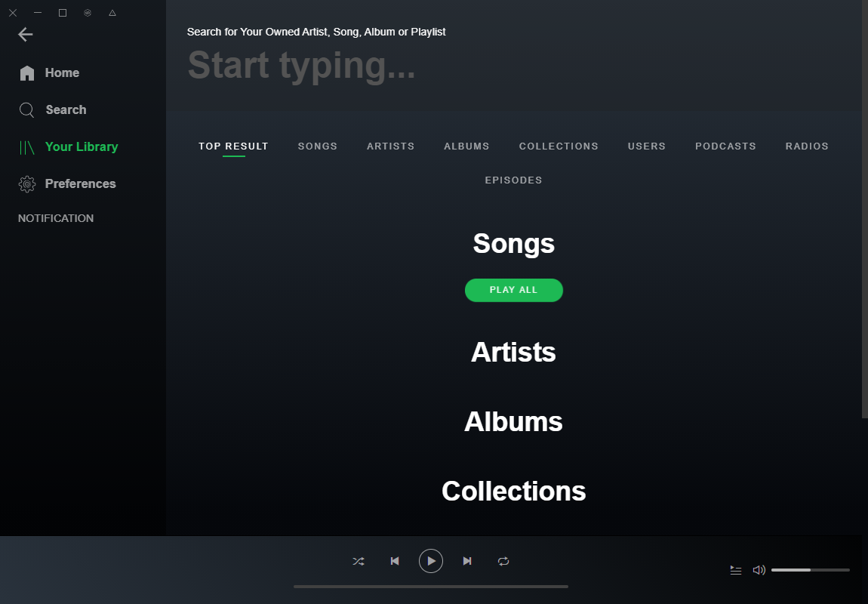The width and height of the screenshot is (868, 604).
Task: Toggle repeat mode
Action: coord(503,562)
